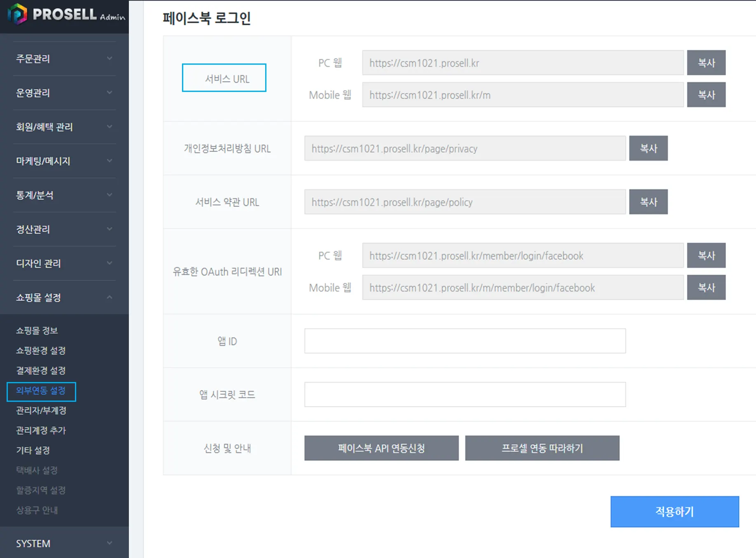756x558 pixels.
Task: Expand the 운영관리 menu
Action: point(64,93)
